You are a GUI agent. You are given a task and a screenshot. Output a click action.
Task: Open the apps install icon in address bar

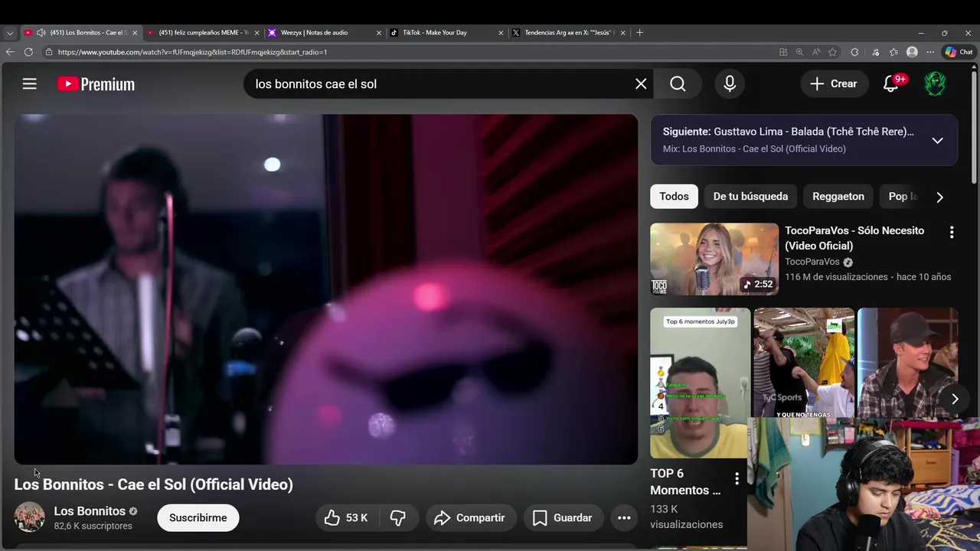pos(783,52)
